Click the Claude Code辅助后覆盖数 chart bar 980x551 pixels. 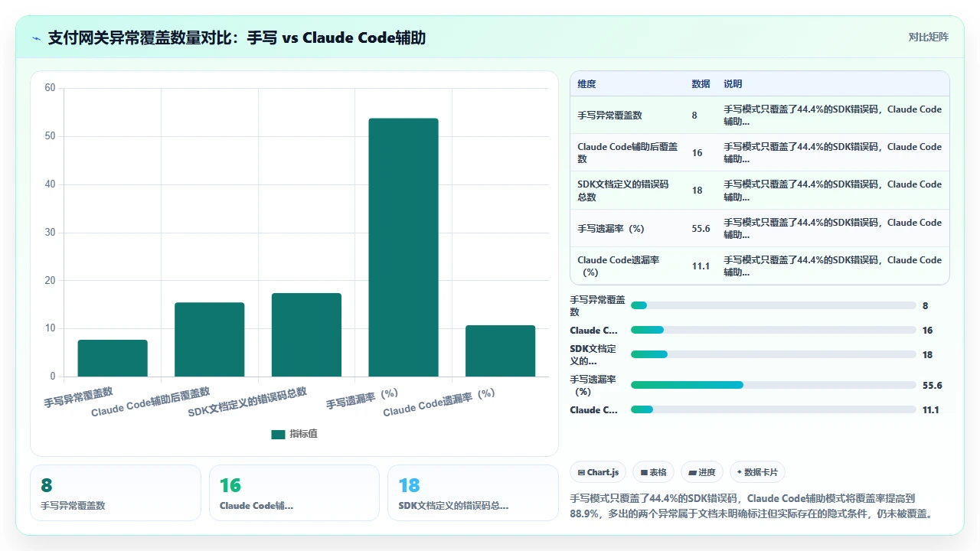210,340
